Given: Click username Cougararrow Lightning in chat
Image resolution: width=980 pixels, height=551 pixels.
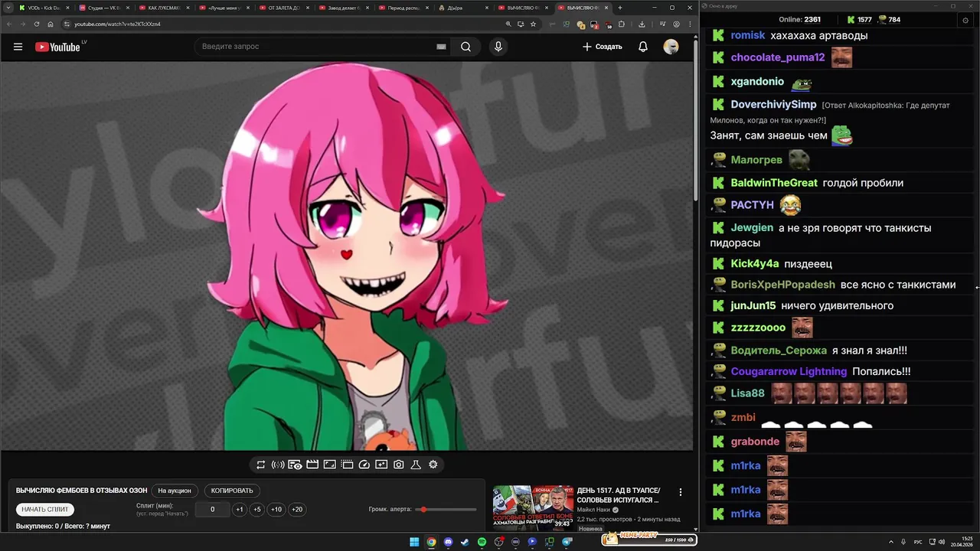Looking at the screenshot, I should pyautogui.click(x=789, y=371).
